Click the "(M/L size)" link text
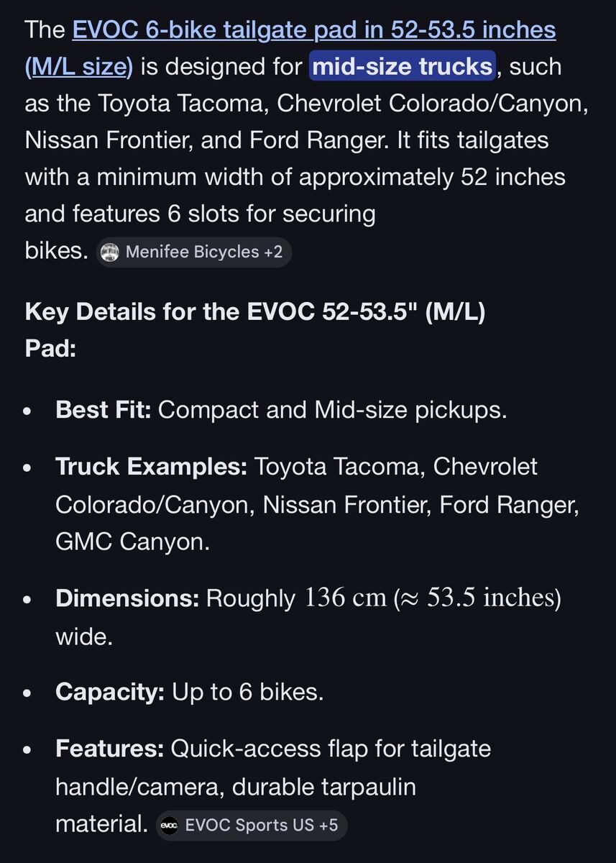The height and width of the screenshot is (863, 616). [79, 67]
